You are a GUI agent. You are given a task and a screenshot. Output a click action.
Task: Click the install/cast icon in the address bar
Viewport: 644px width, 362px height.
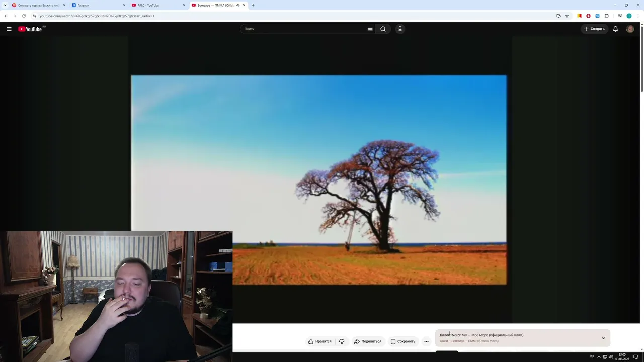[x=558, y=16]
